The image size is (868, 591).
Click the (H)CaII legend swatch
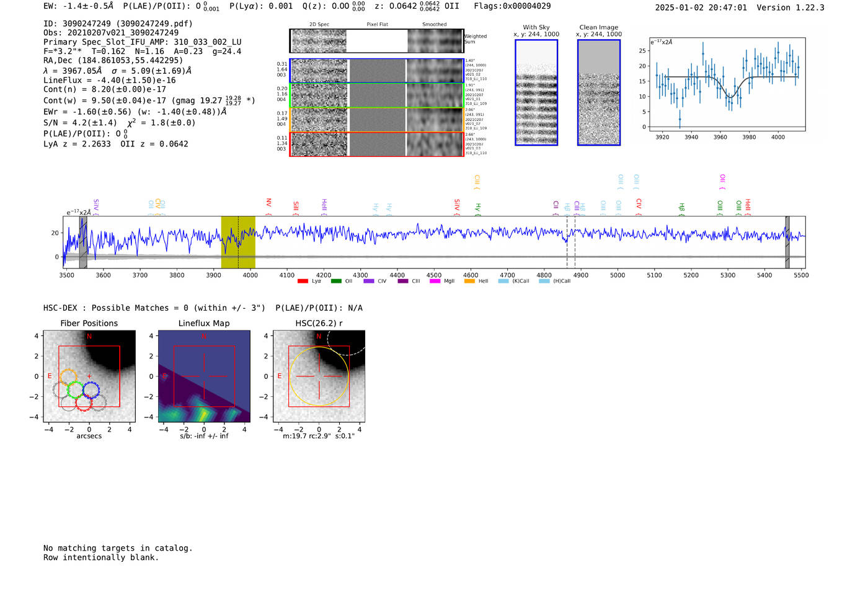tap(544, 281)
